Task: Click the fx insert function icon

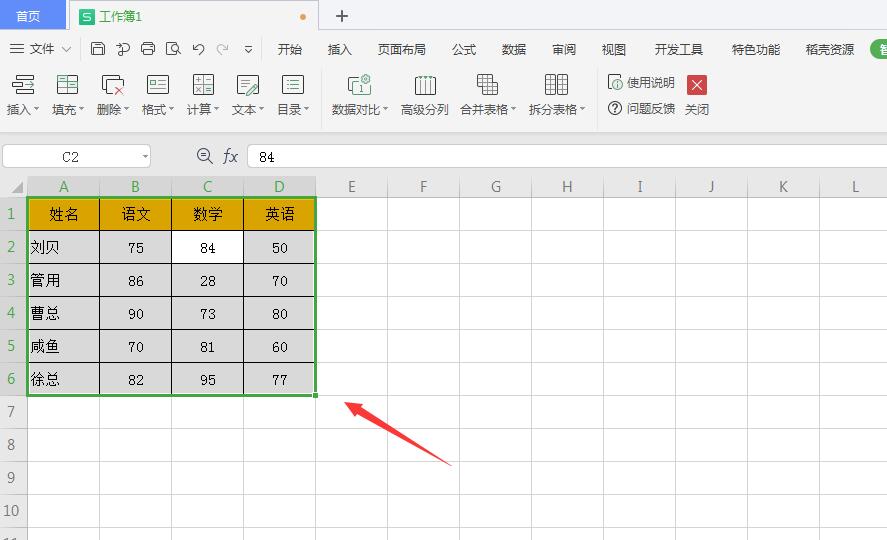Action: tap(230, 156)
